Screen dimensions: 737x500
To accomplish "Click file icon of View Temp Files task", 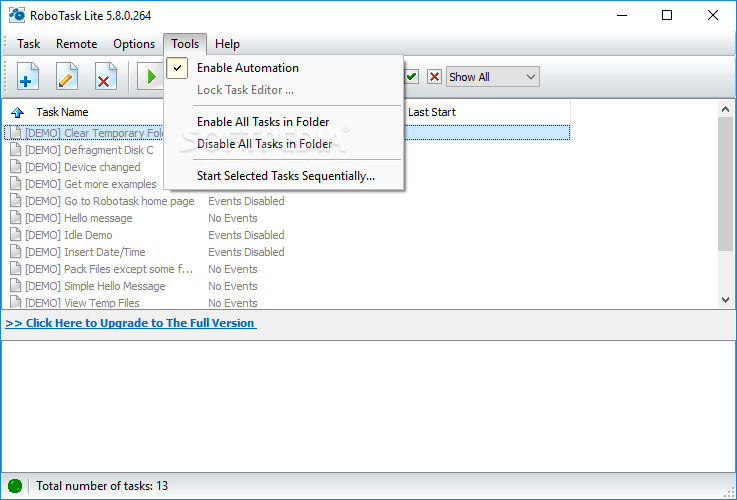I will [16, 302].
